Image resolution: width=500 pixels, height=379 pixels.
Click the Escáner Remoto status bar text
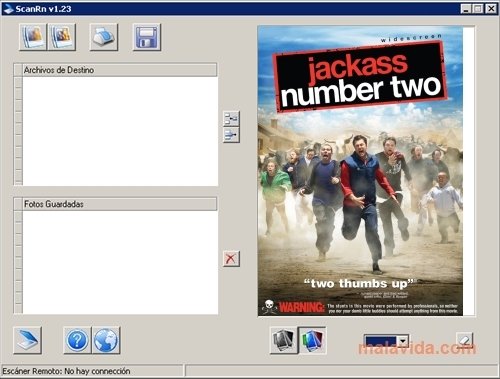[66, 371]
